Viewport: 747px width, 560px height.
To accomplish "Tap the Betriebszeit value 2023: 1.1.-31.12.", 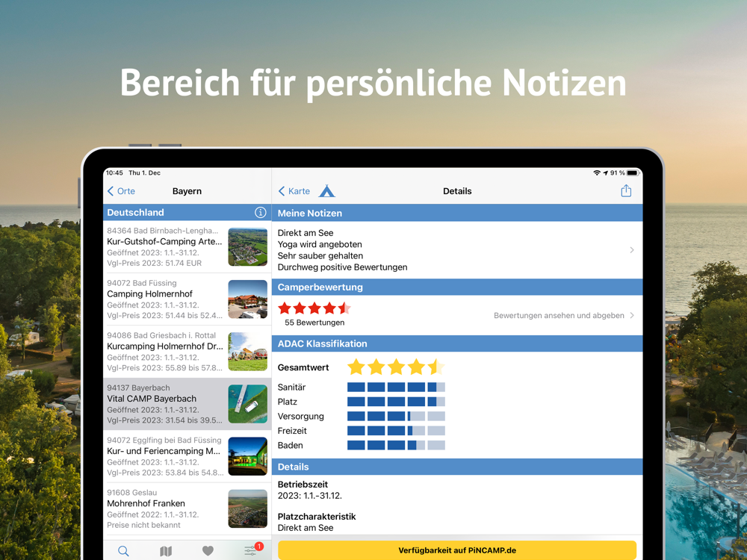I will 310,496.
